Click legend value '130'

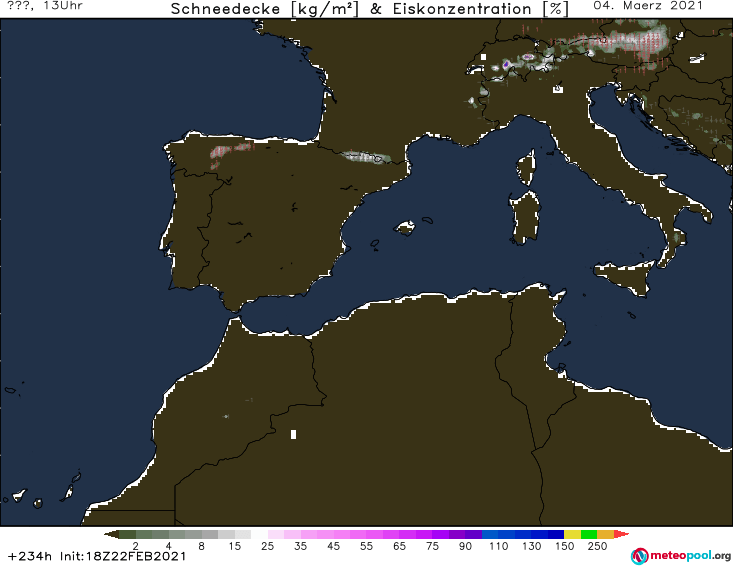[532, 546]
